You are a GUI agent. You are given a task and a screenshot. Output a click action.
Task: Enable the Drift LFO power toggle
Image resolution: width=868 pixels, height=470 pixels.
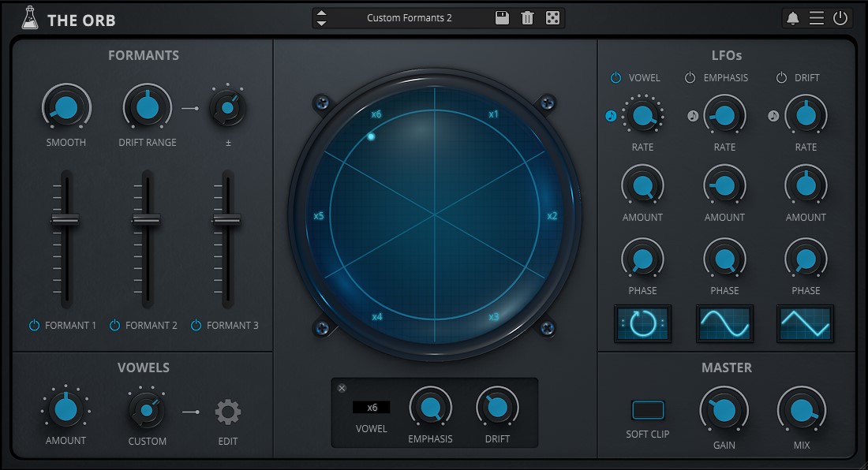[x=781, y=78]
